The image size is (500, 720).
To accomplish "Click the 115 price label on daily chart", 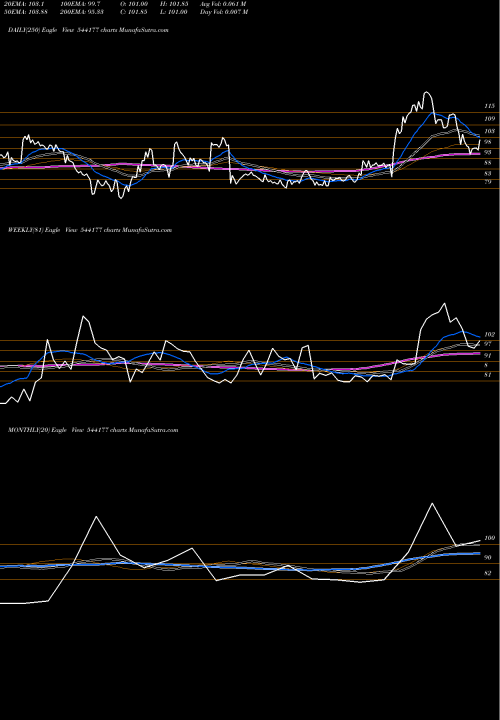I will click(490, 106).
